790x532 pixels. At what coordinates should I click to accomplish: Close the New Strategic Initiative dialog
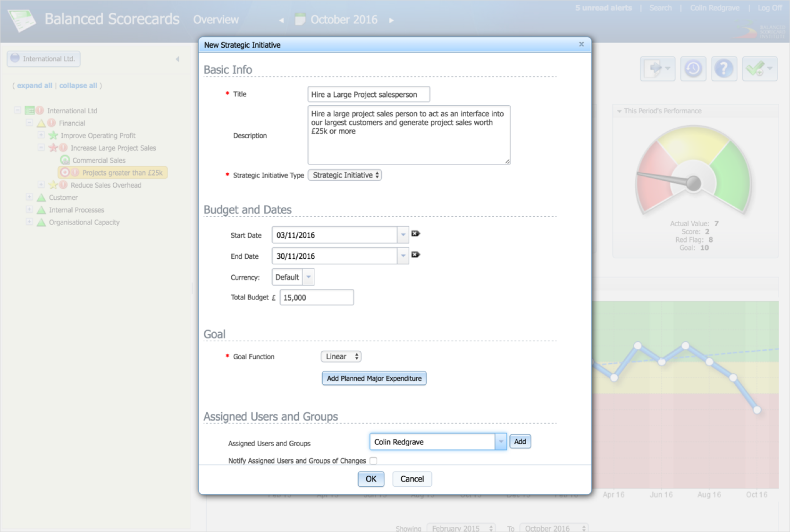tap(581, 44)
